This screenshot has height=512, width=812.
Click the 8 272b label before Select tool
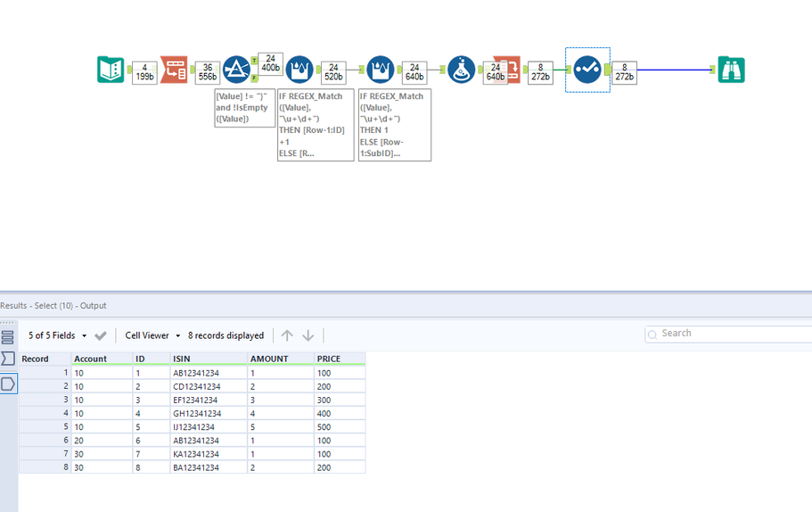[540, 72]
